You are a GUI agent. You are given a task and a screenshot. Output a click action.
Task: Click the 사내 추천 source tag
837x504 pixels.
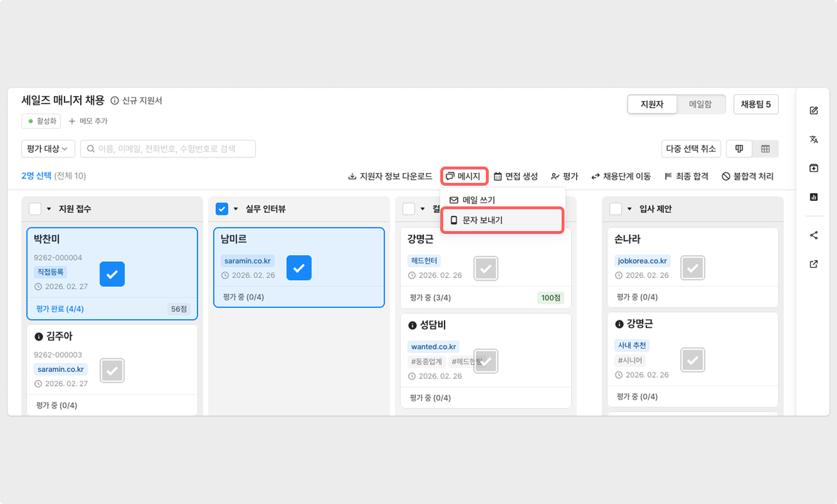tap(632, 345)
